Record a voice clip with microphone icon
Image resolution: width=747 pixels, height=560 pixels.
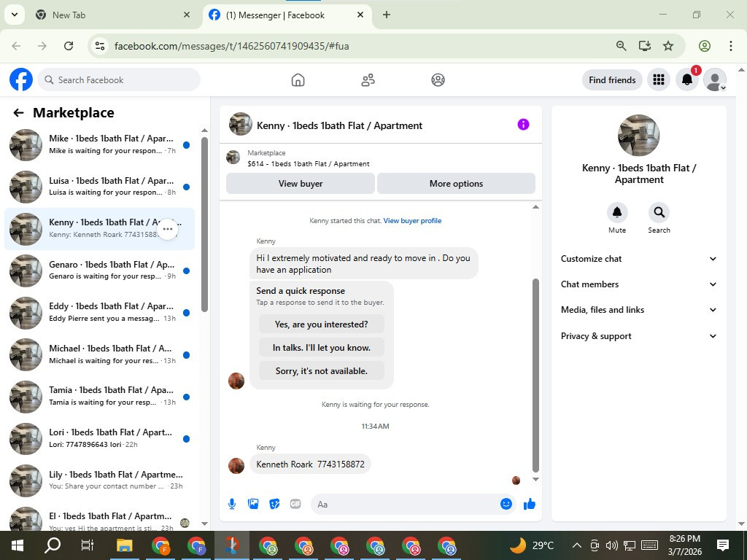[232, 504]
